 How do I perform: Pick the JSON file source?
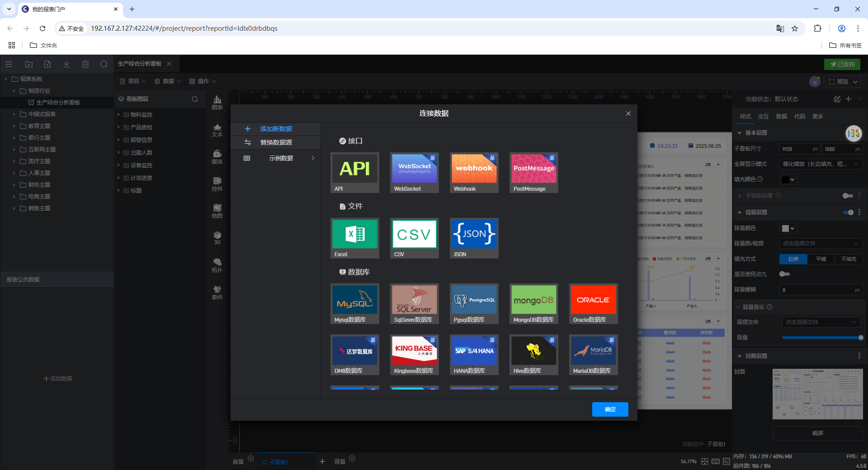point(474,238)
